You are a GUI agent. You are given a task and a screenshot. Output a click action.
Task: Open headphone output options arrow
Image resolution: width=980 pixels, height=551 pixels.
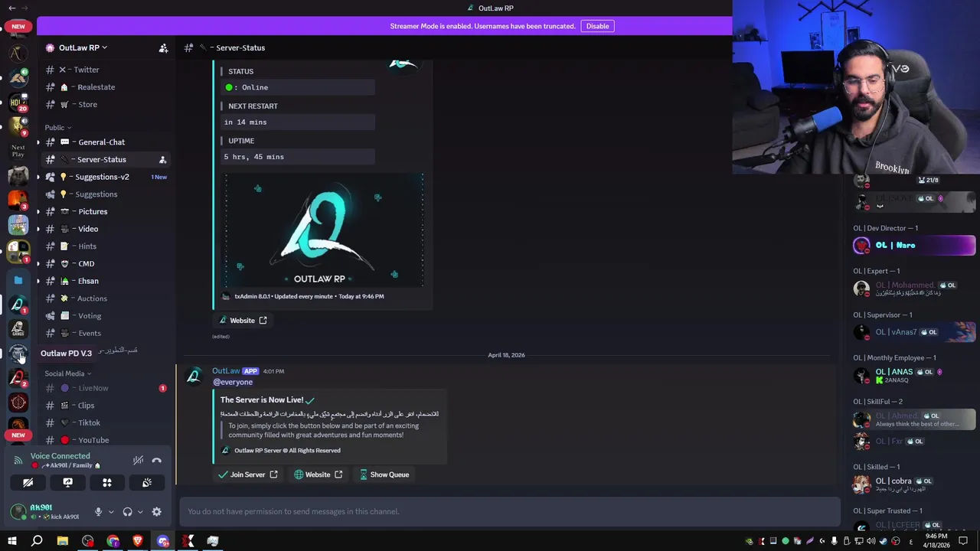(140, 512)
